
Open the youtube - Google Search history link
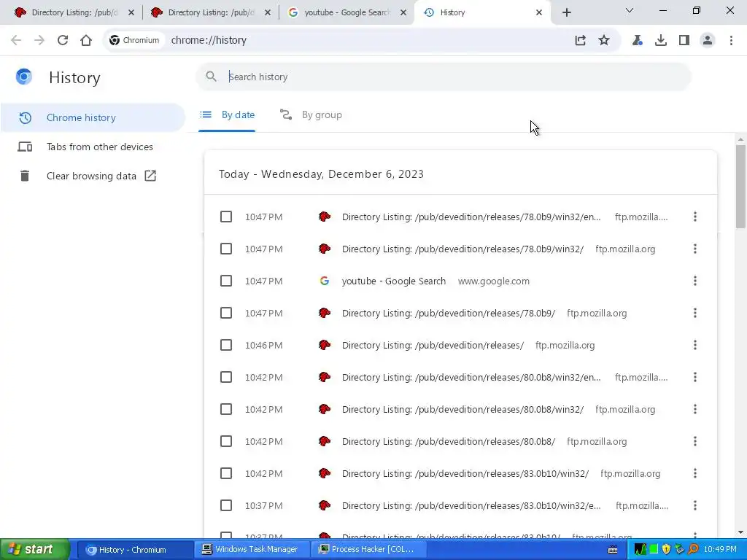click(393, 281)
